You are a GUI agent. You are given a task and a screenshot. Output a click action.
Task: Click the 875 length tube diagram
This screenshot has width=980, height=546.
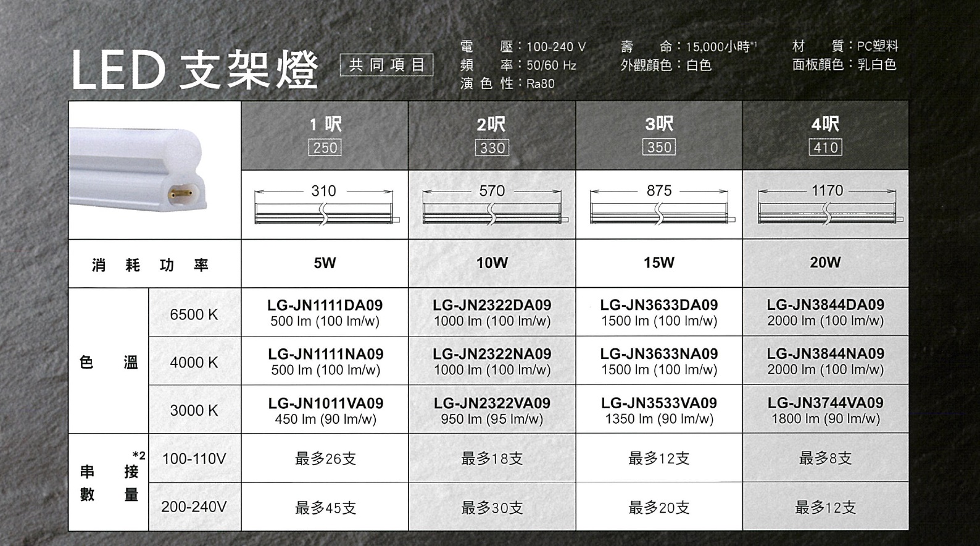click(659, 206)
